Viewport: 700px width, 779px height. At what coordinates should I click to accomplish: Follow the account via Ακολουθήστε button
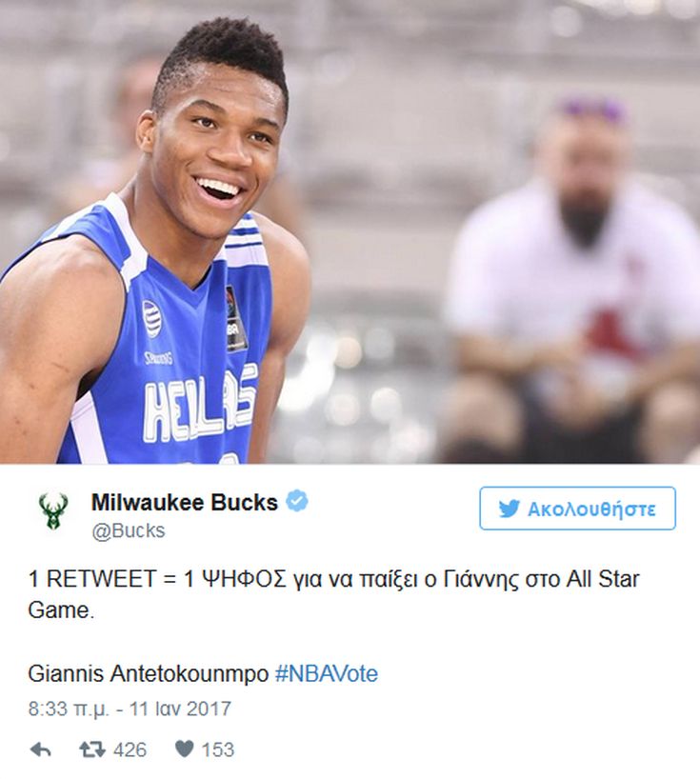point(577,509)
